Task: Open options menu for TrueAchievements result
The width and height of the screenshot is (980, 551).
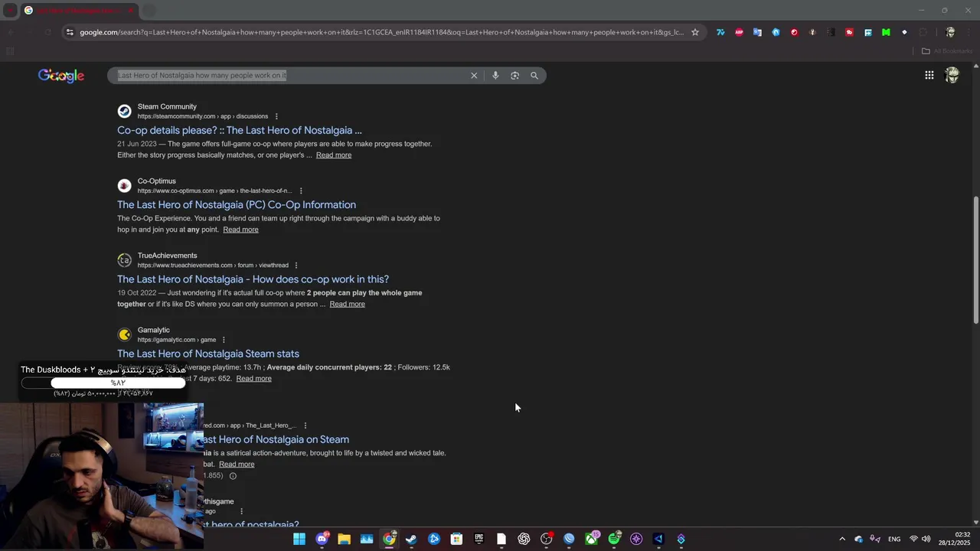Action: click(296, 266)
